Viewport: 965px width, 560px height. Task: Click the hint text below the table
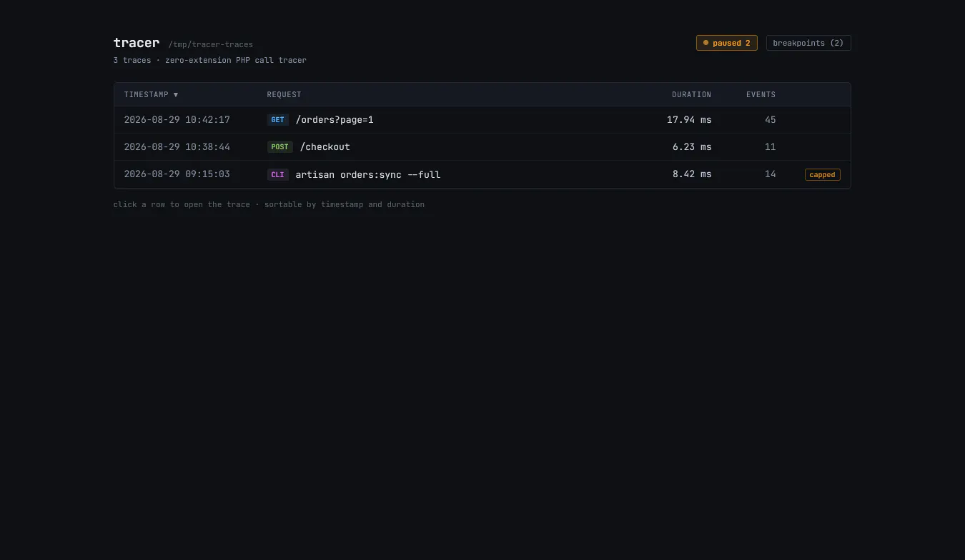[x=269, y=204]
